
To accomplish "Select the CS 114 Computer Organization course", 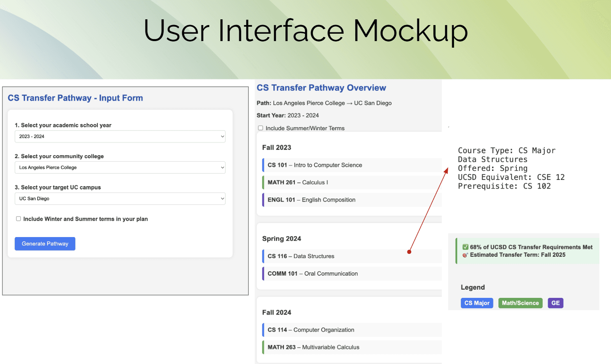I will tap(311, 330).
